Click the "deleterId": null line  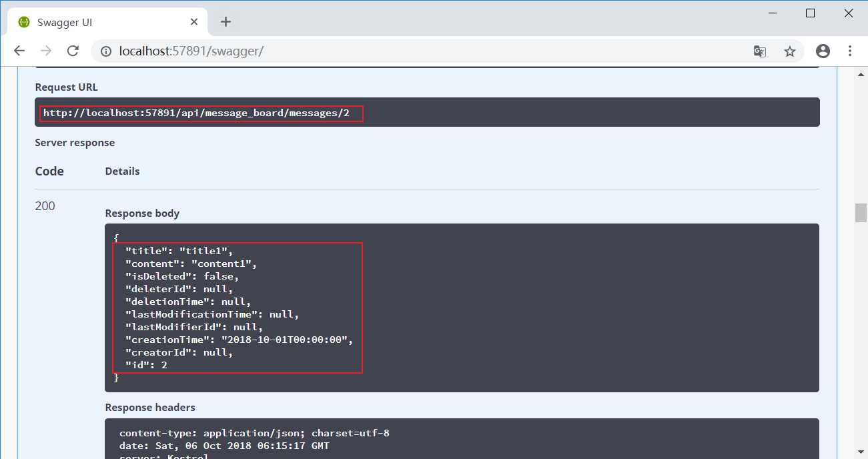point(179,289)
